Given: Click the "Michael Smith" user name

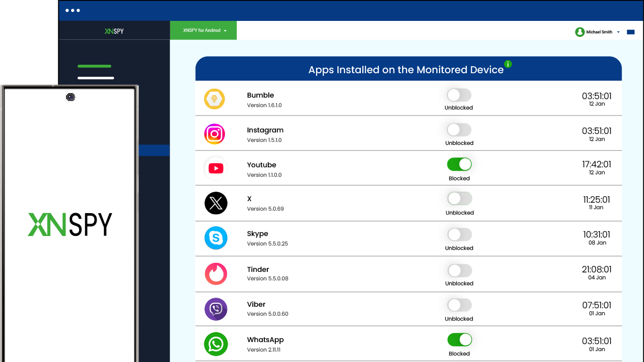Looking at the screenshot, I should (x=599, y=32).
